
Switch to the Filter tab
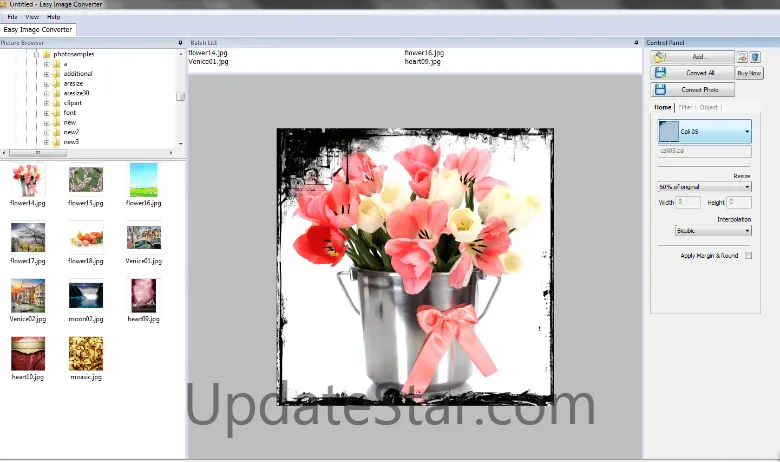(685, 107)
